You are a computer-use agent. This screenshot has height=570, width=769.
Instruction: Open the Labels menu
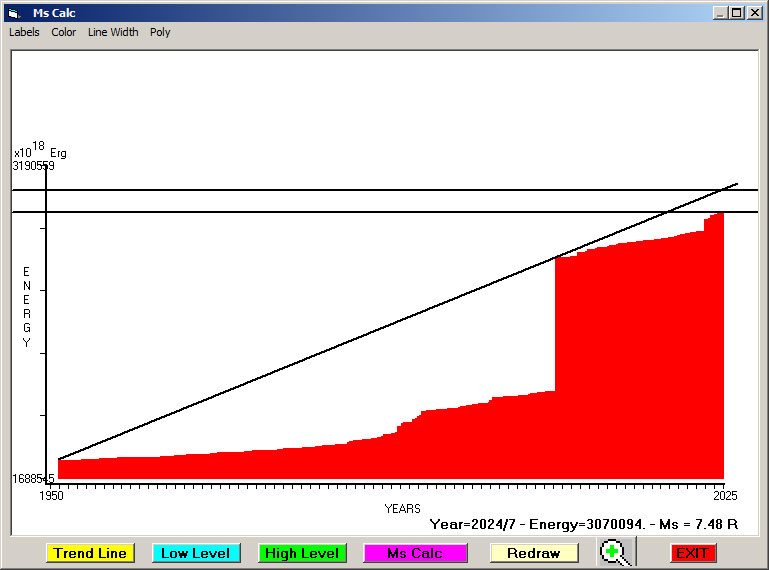[x=24, y=32]
